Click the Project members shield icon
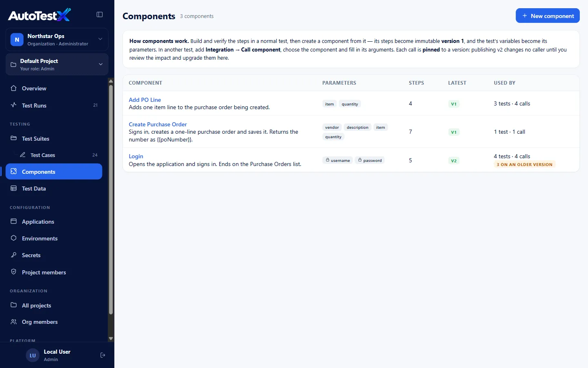The image size is (588, 368). (x=13, y=272)
